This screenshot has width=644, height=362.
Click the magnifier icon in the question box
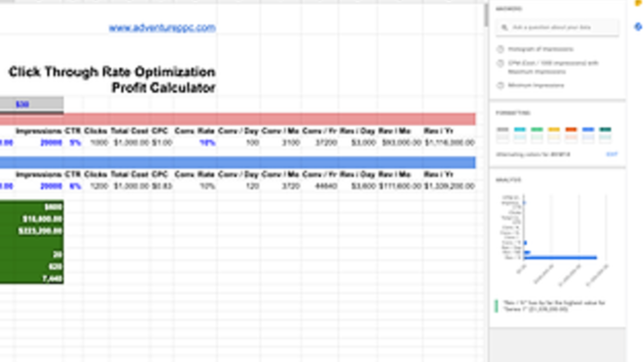click(x=503, y=28)
